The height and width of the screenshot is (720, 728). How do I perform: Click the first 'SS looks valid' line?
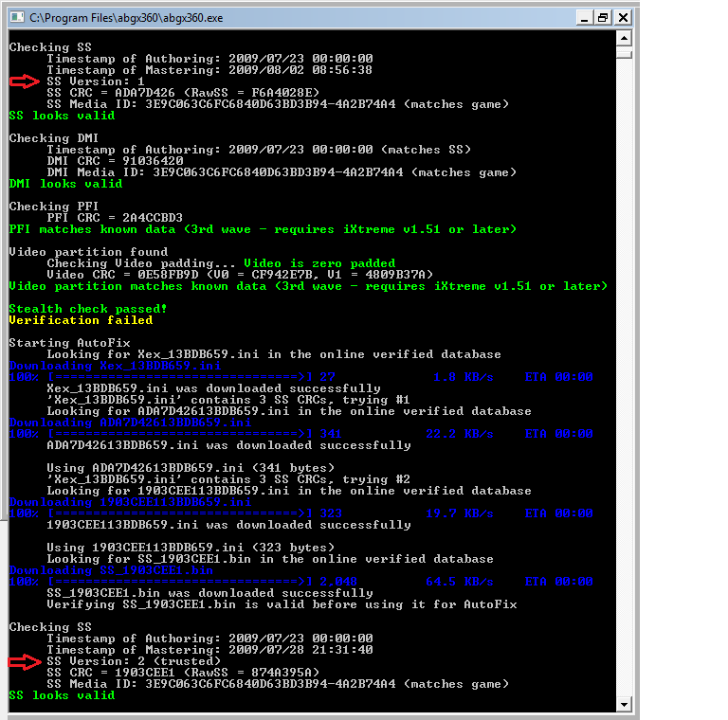pyautogui.click(x=62, y=116)
